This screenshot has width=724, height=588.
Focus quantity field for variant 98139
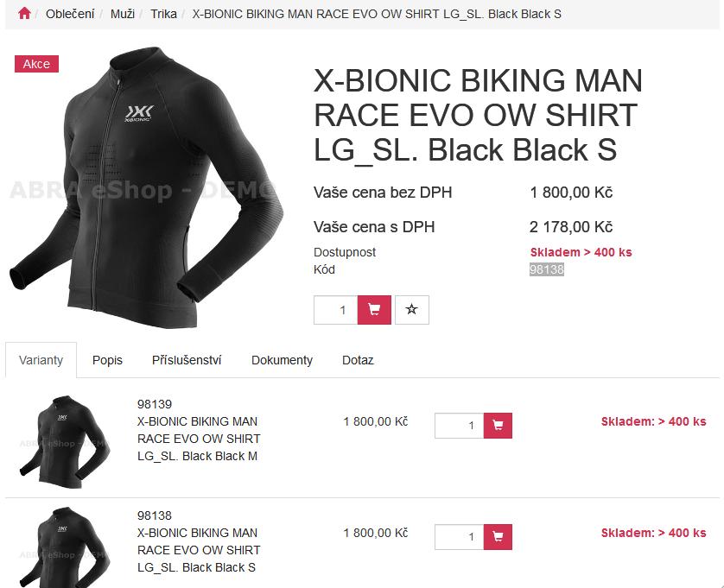click(x=459, y=426)
